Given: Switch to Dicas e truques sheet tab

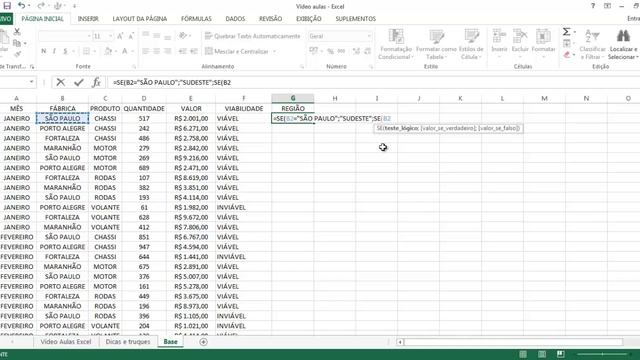Looking at the screenshot, I should tap(128, 342).
